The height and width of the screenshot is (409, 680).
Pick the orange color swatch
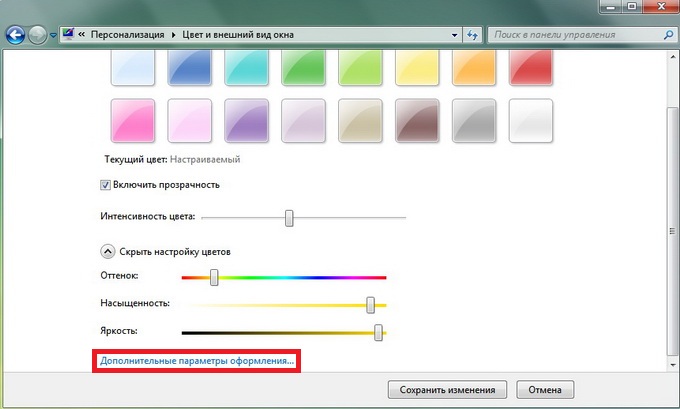[x=474, y=67]
